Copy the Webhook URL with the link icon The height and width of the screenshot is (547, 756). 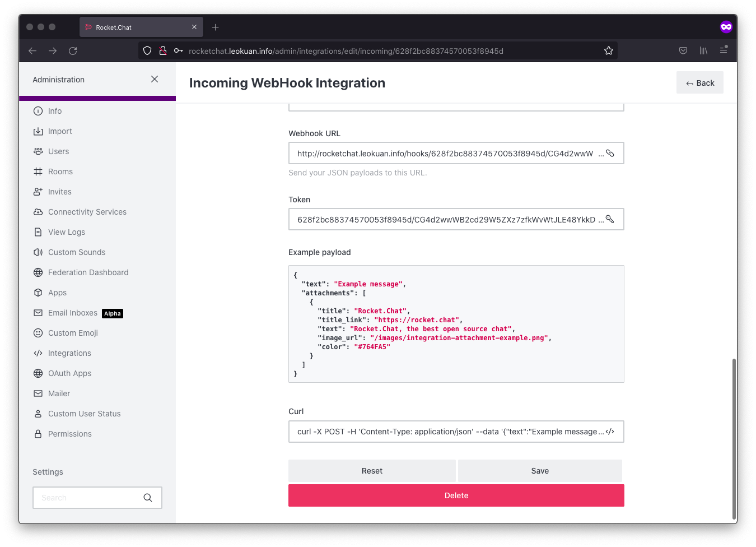click(610, 153)
